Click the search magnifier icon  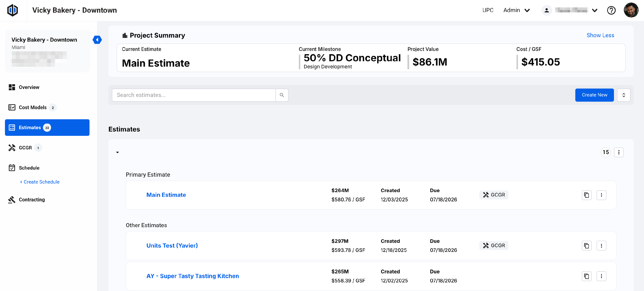point(282,95)
